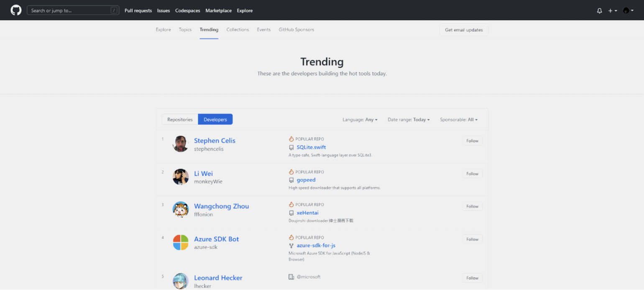Screen dimensions: 644x290
Task: Expand the Sponsorable filter dropdown
Action: pos(458,120)
